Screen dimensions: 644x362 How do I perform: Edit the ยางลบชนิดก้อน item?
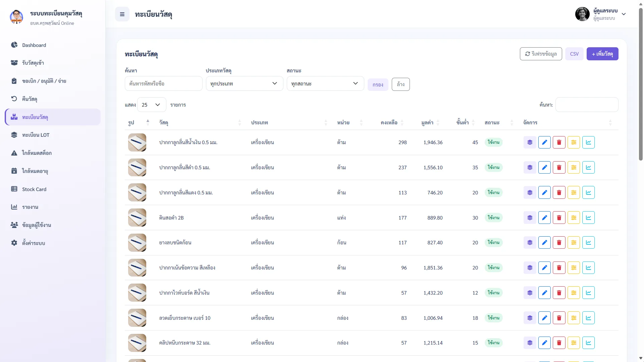click(544, 242)
